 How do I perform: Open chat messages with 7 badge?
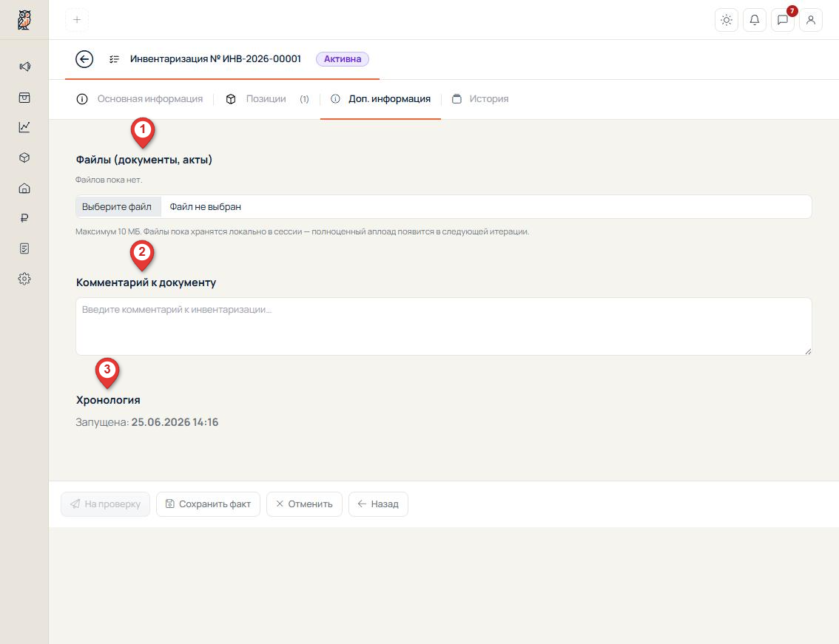[782, 20]
